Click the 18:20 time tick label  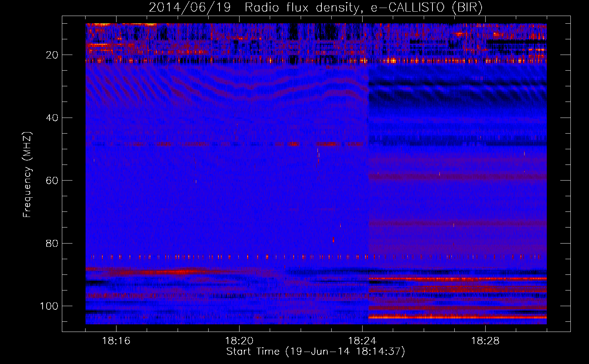239,341
